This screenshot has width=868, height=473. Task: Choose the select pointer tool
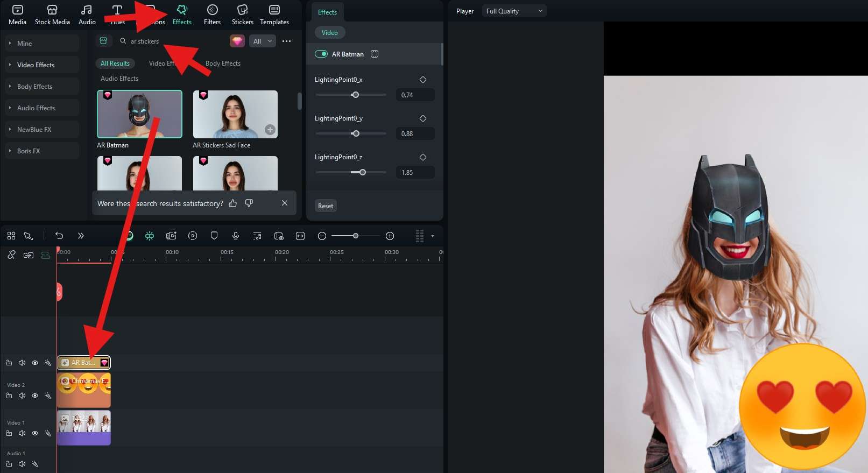tap(29, 236)
